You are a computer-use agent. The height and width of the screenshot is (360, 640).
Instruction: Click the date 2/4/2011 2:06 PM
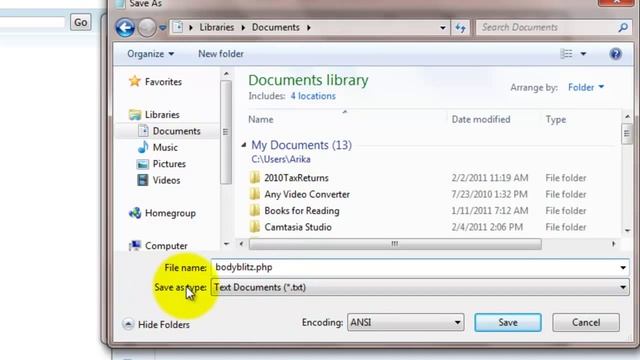487,227
